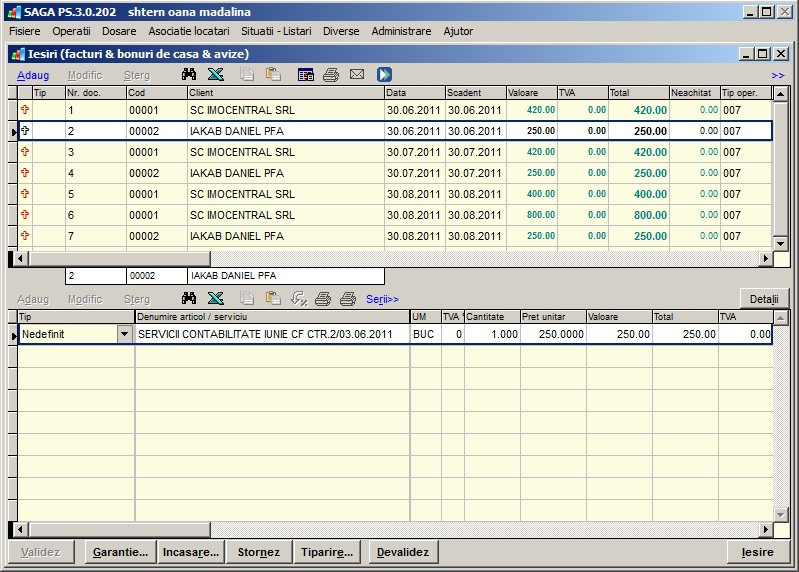This screenshot has width=799, height=572.
Task: Click the SERVICII CONTABILITATE IUNIE description cell
Action: (x=273, y=334)
